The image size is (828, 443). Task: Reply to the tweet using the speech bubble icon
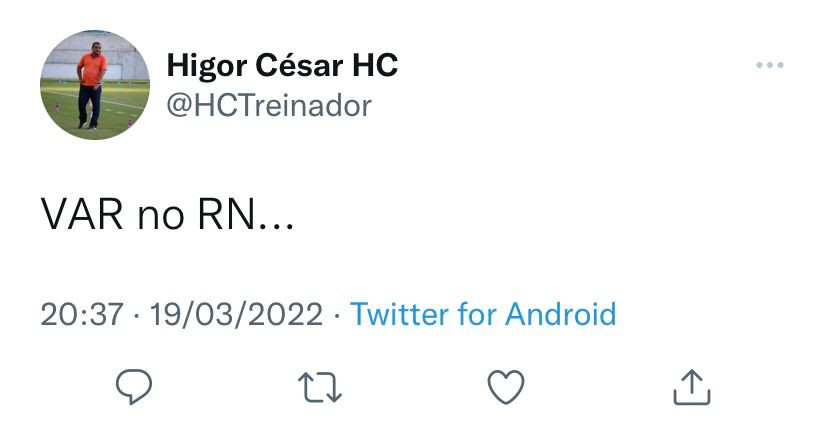[134, 387]
